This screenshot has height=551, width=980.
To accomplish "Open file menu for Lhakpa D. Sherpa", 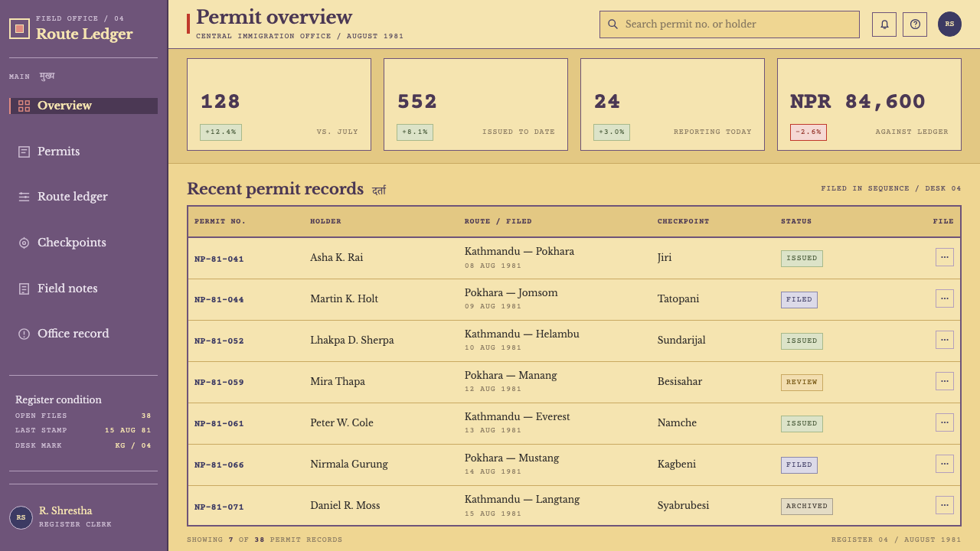I will (945, 340).
